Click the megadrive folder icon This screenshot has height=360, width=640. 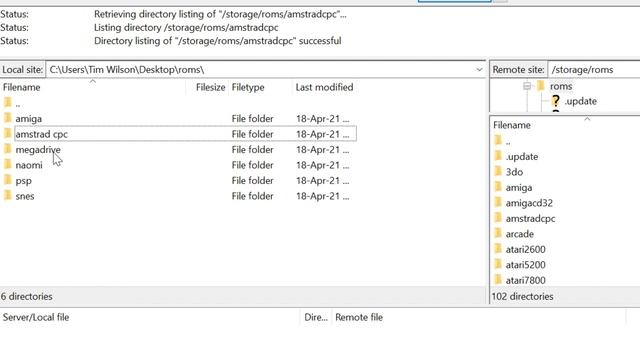tap(8, 149)
